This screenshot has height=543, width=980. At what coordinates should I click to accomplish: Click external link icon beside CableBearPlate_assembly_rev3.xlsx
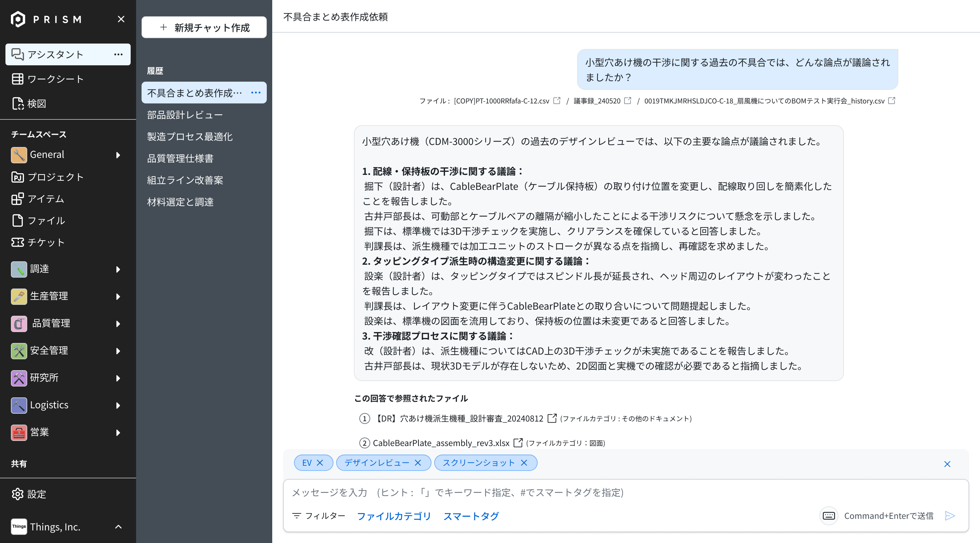tap(518, 443)
